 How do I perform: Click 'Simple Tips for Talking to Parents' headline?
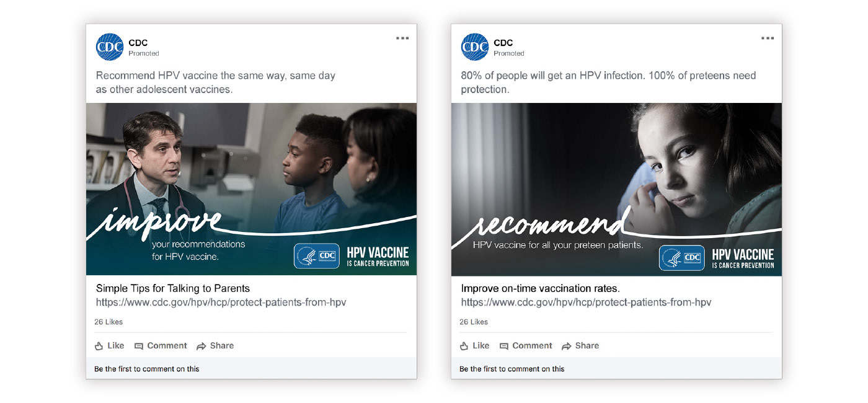(x=173, y=288)
